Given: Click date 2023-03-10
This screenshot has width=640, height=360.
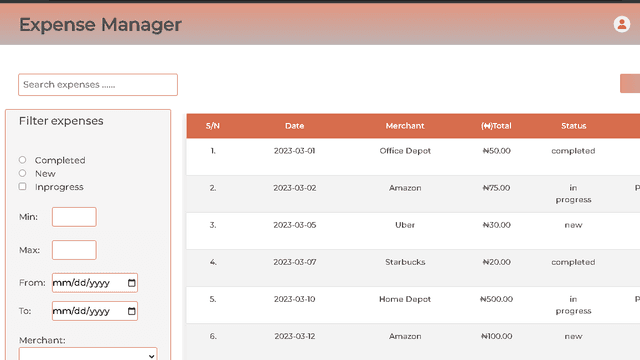Looking at the screenshot, I should (294, 299).
